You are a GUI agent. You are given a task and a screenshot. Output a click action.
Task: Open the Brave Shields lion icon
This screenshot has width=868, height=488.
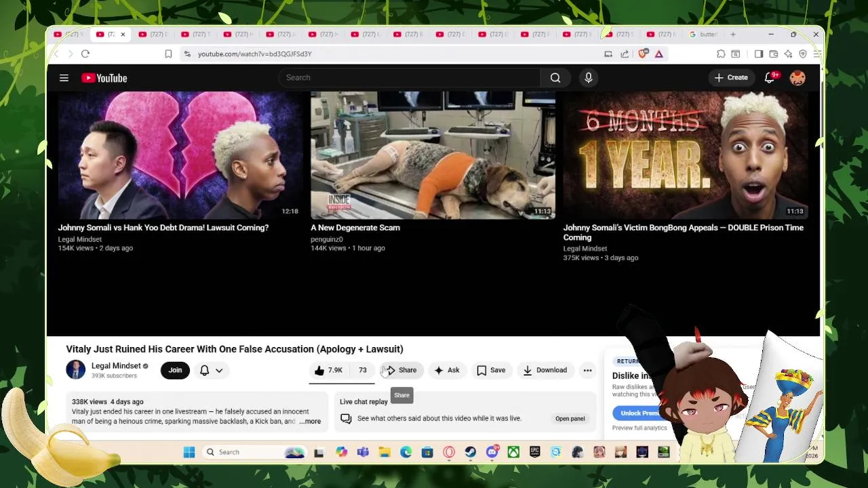(x=643, y=54)
